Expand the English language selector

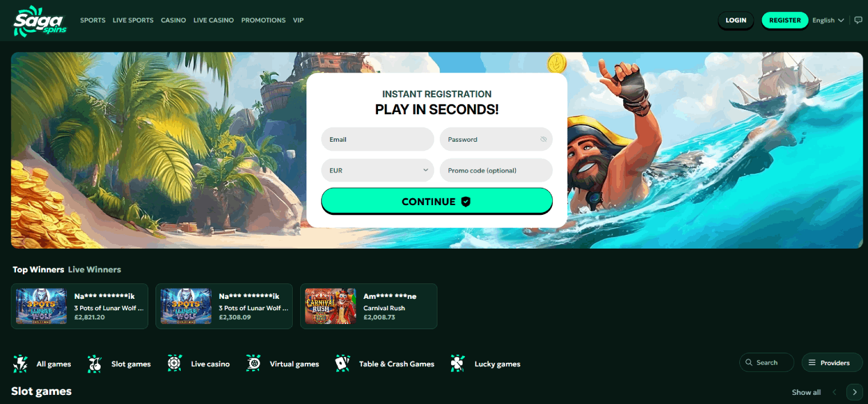tap(827, 20)
